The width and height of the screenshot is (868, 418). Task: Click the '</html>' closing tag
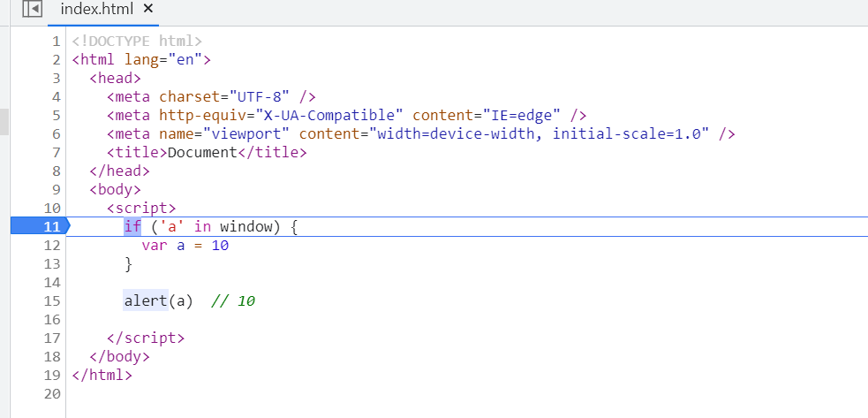tap(102, 376)
